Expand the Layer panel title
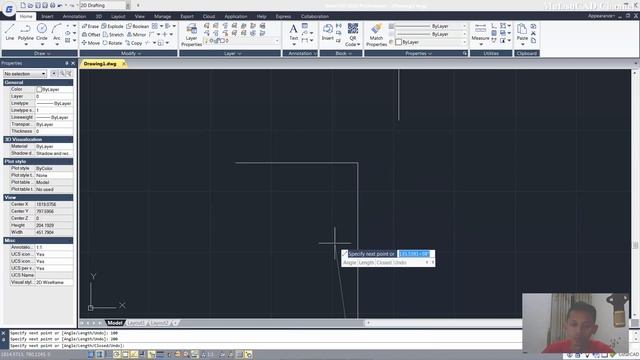 (x=230, y=53)
